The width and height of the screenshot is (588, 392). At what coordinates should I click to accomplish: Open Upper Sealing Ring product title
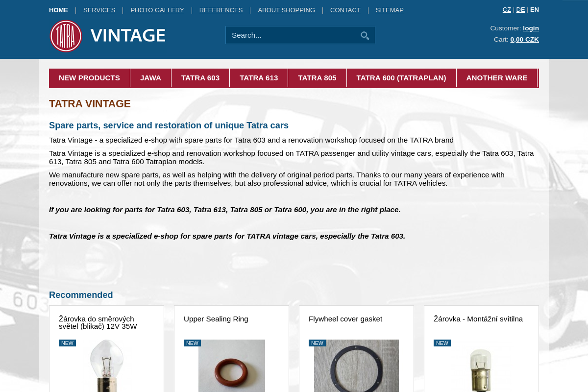[216, 319]
